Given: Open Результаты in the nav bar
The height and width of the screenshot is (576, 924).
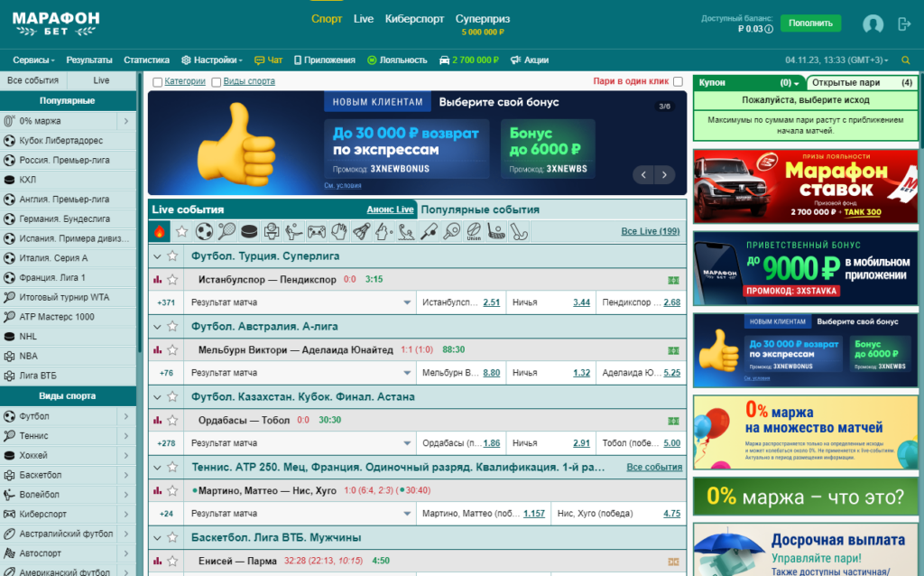Looking at the screenshot, I should [89, 60].
